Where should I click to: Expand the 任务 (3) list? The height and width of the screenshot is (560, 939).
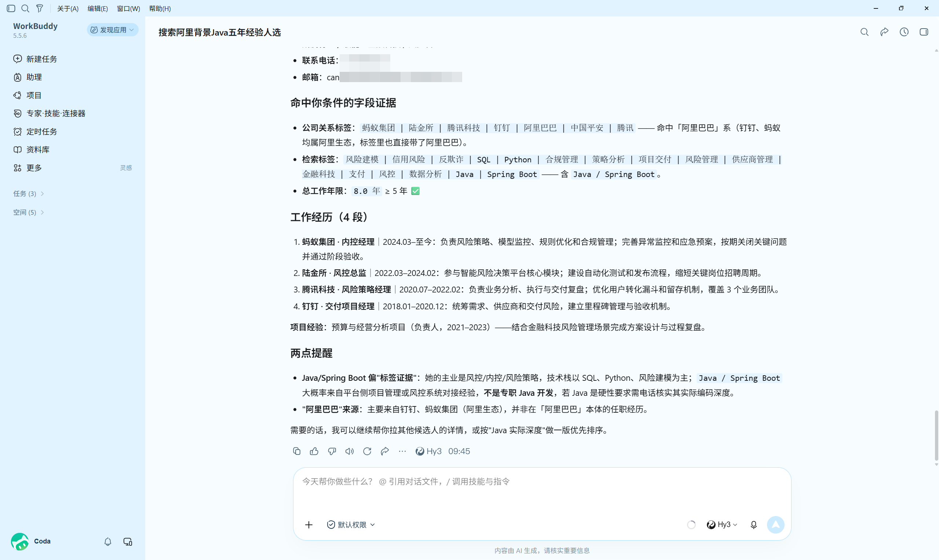pyautogui.click(x=29, y=194)
